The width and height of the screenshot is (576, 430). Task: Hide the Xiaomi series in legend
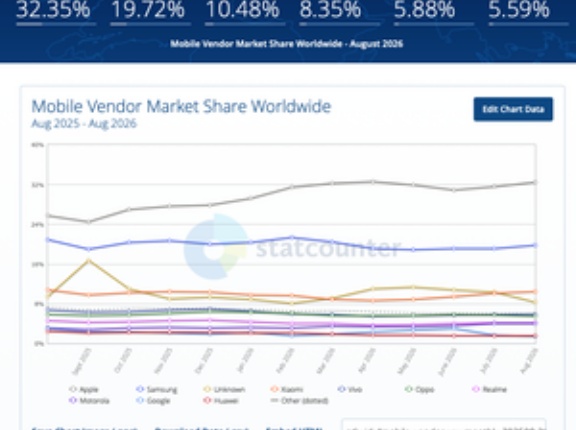click(287, 389)
